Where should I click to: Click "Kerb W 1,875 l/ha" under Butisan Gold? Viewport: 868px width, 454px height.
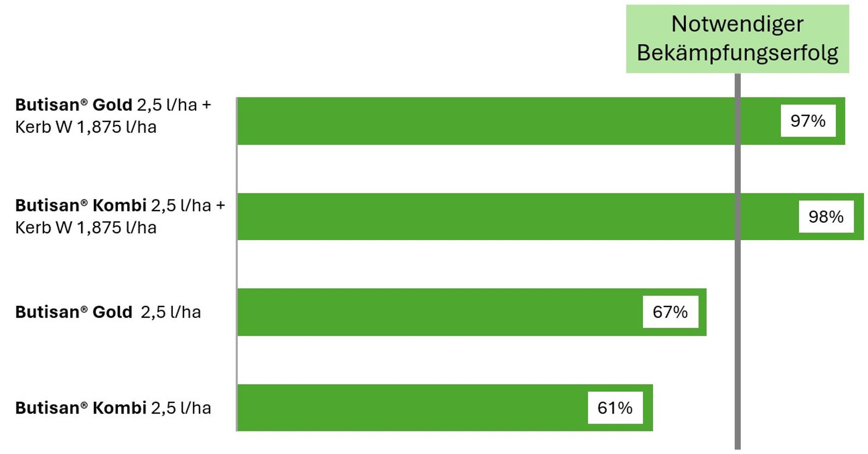(86, 127)
